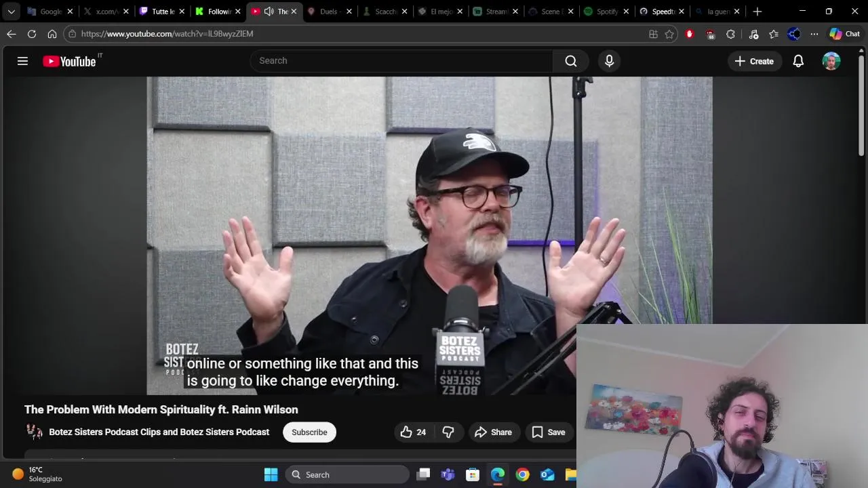
Task: Open the YouTube account avatar menu
Action: pos(831,61)
